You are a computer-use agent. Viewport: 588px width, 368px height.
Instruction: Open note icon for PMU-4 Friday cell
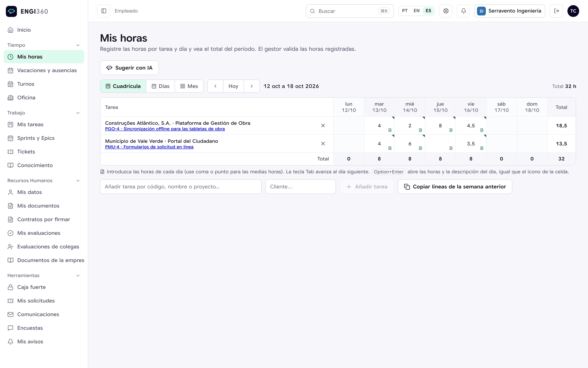[482, 148]
